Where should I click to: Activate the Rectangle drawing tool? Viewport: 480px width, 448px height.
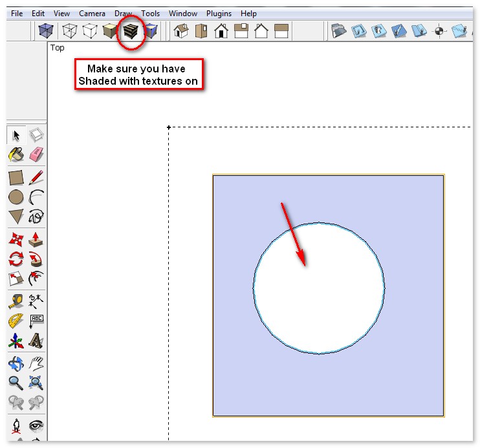coord(16,177)
